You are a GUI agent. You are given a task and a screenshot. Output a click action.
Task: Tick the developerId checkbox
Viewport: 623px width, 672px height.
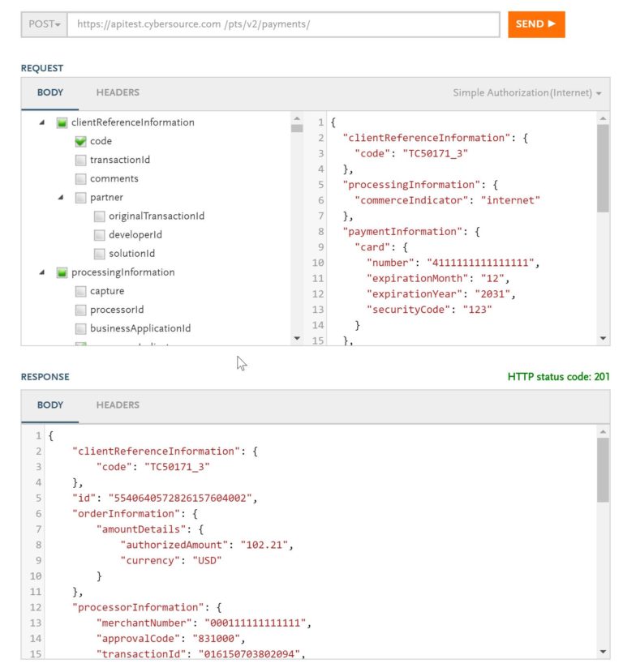(x=99, y=235)
